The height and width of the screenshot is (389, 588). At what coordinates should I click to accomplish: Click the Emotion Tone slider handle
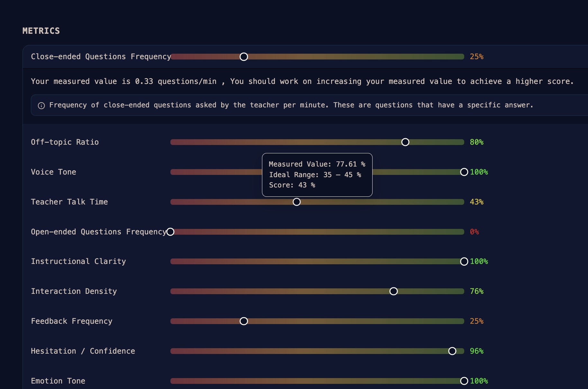464,381
